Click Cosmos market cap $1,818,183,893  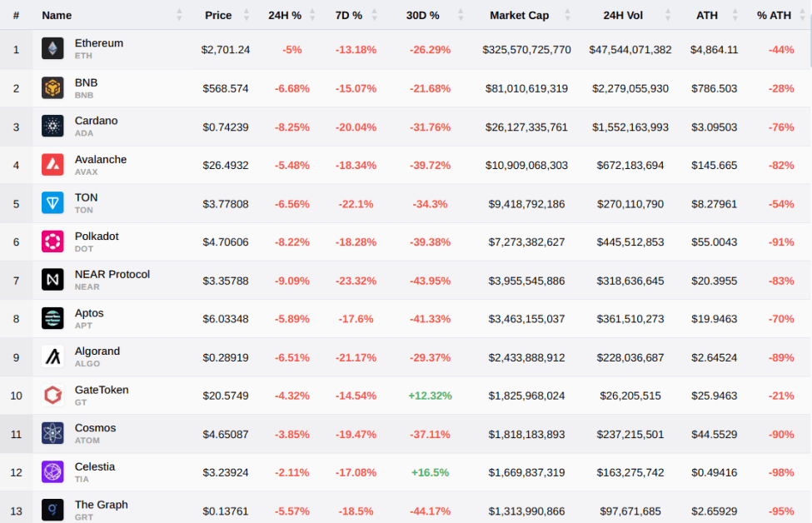[x=526, y=435]
